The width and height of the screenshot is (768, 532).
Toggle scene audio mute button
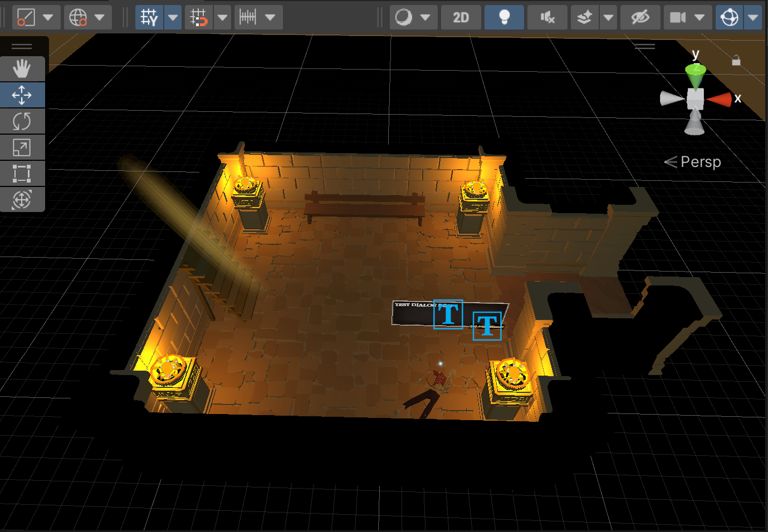547,17
